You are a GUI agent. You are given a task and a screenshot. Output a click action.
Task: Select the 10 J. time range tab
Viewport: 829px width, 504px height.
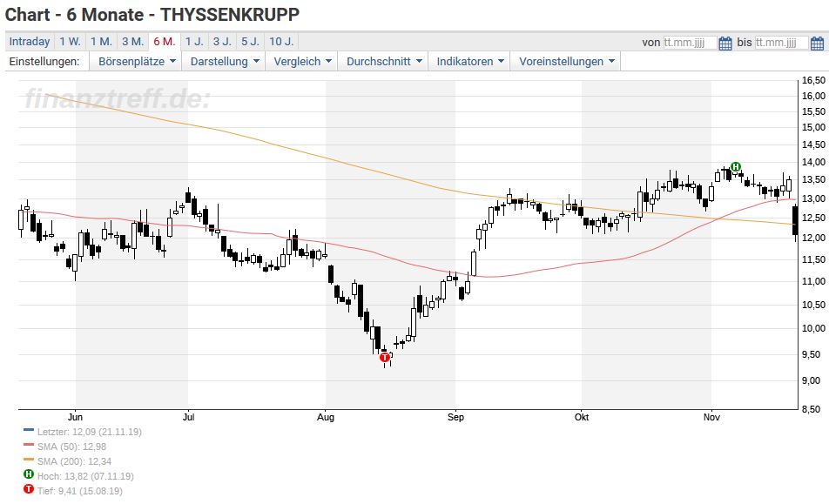click(281, 42)
